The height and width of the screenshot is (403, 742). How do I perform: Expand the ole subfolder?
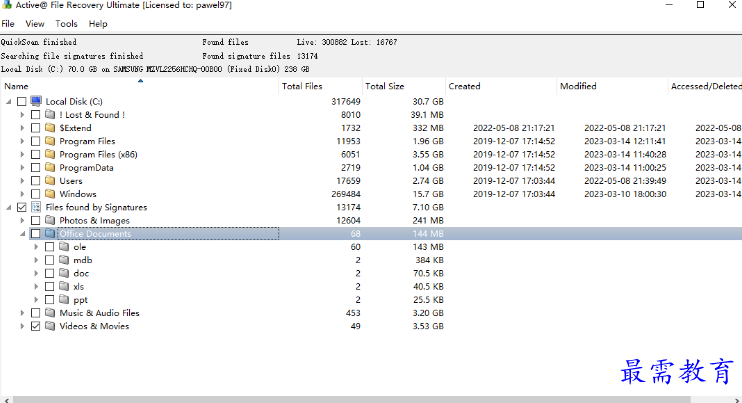pyautogui.click(x=36, y=247)
